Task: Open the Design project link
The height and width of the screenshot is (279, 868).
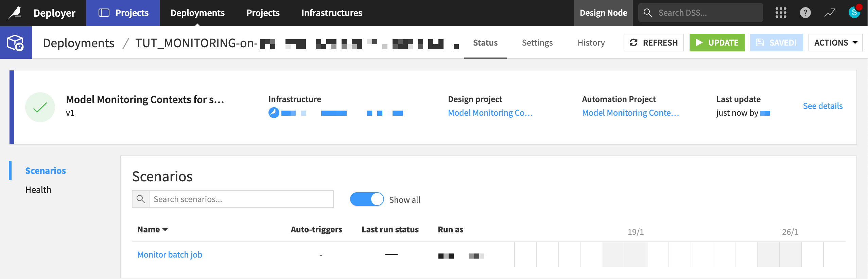Action: click(x=490, y=113)
